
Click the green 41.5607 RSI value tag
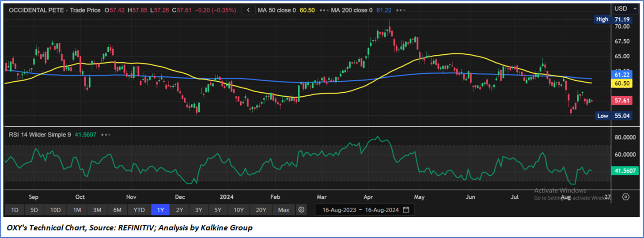(624, 170)
